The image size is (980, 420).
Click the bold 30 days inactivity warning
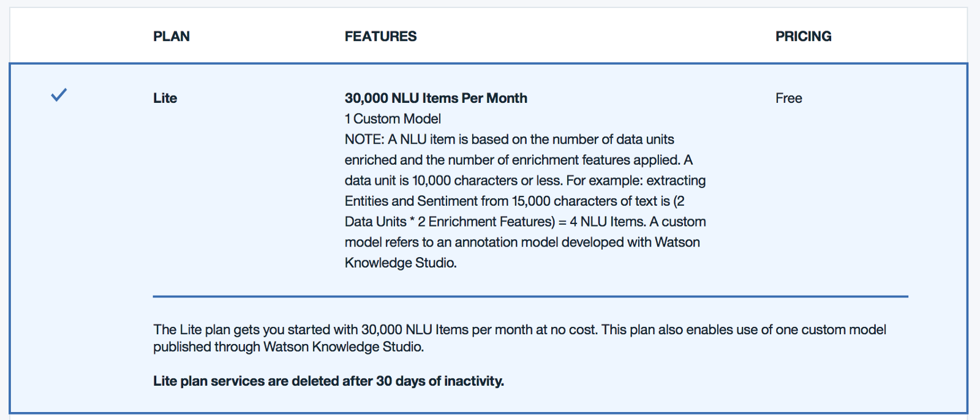tap(328, 381)
